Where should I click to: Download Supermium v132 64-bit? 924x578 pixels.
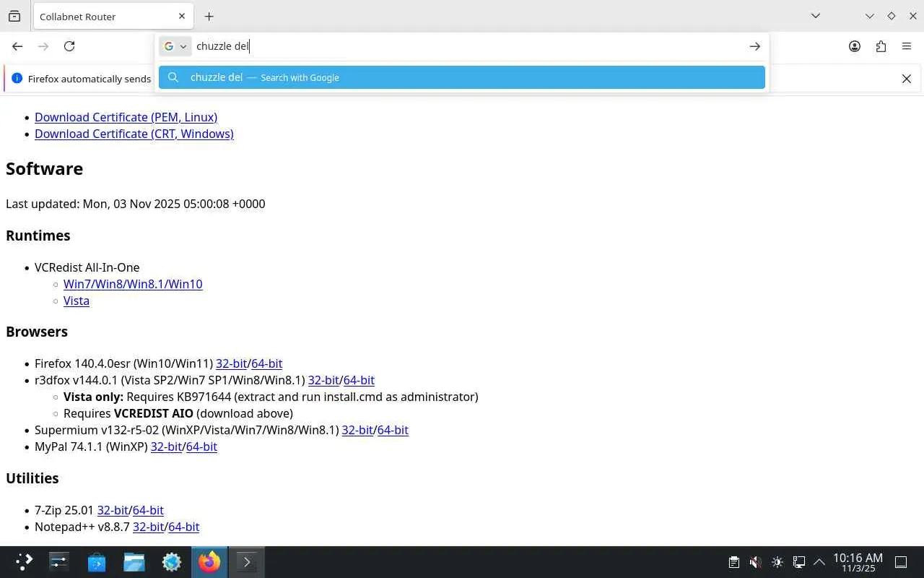393,430
